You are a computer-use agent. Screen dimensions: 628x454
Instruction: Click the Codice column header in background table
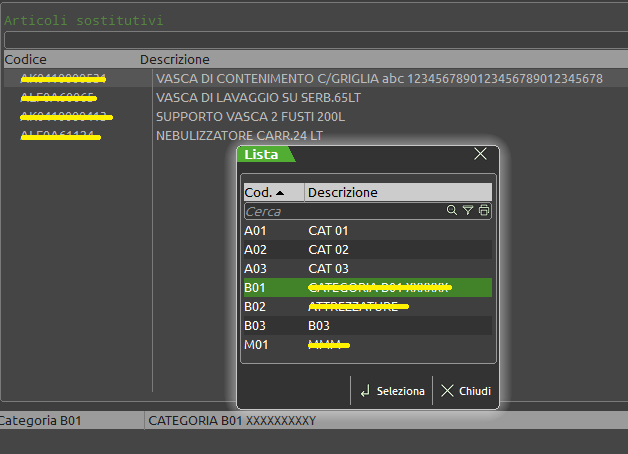26,59
